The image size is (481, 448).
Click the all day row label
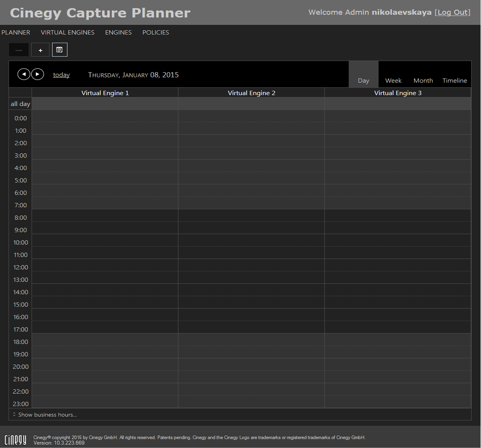[x=20, y=104]
